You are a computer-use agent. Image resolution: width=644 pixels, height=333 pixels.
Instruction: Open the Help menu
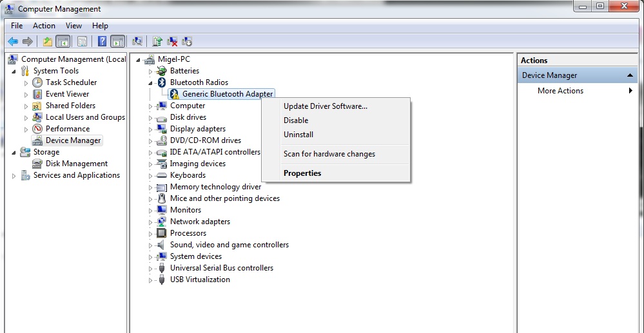[100, 26]
